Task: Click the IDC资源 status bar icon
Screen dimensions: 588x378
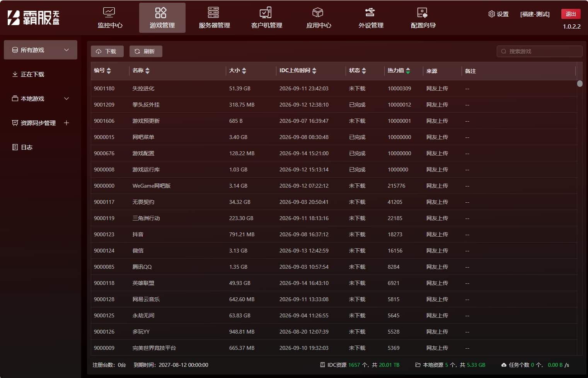Action: click(322, 364)
